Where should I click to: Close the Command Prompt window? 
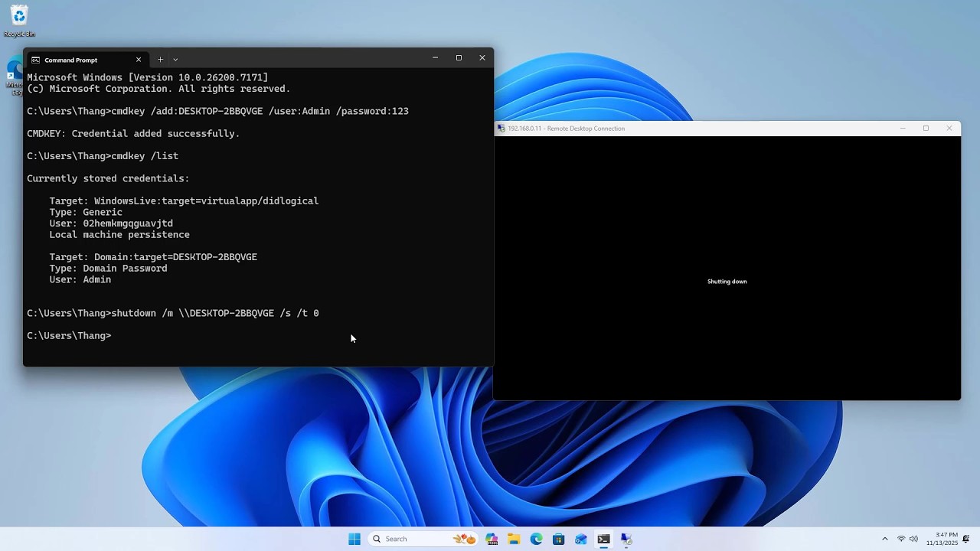point(482,58)
